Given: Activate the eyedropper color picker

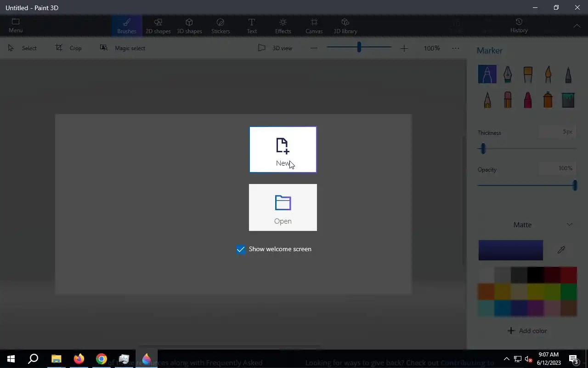Looking at the screenshot, I should [x=561, y=250].
